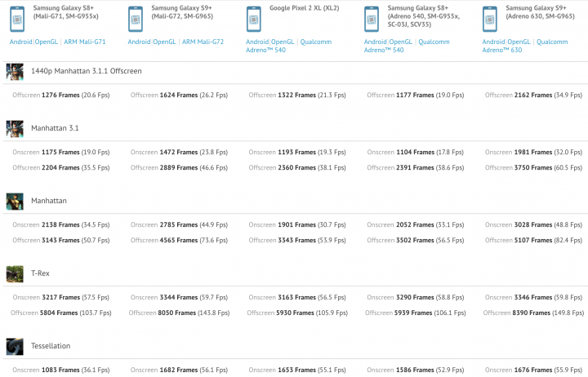The width and height of the screenshot is (588, 377).
Task: Follow the Android link under Galaxy S9+ Mali-G72
Action: coord(139,42)
